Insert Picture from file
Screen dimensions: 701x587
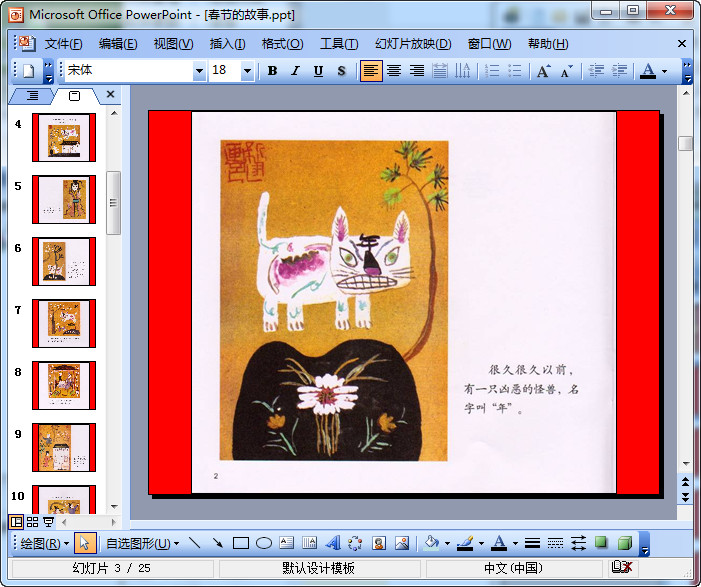point(402,544)
